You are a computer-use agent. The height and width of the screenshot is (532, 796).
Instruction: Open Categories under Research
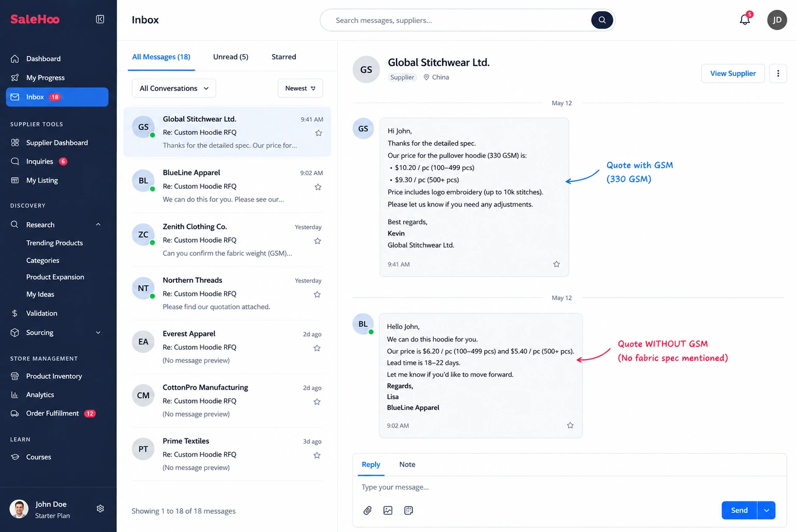43,260
